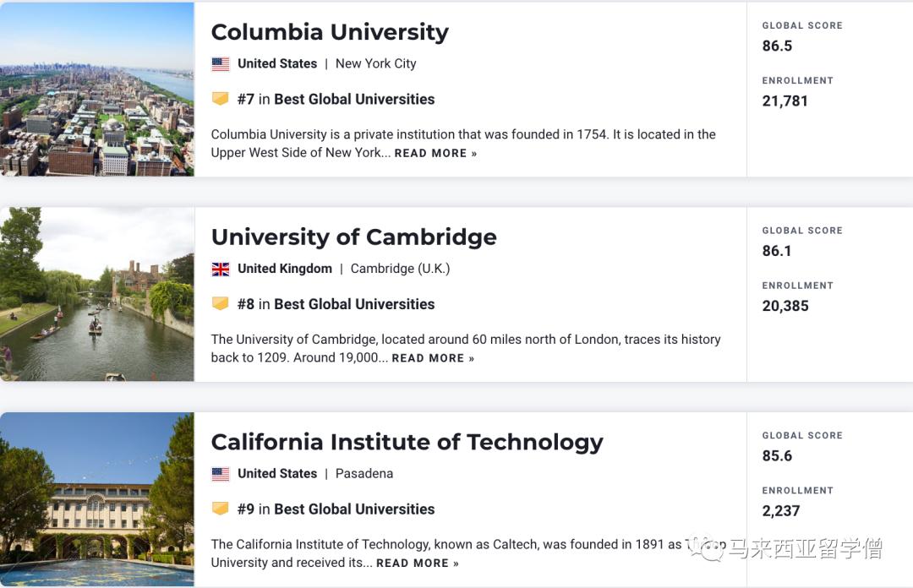Open the Columbia University page
This screenshot has height=588, width=913.
click(x=330, y=32)
